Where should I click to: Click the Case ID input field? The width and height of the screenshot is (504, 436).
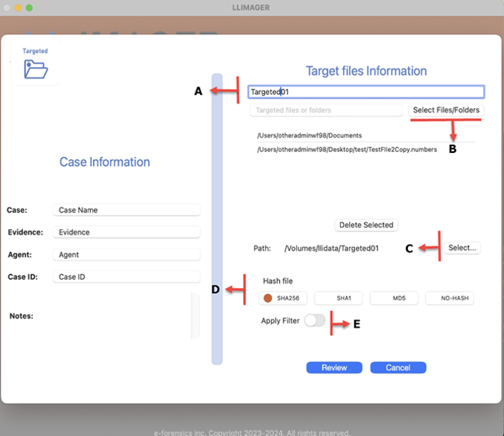[x=126, y=277]
